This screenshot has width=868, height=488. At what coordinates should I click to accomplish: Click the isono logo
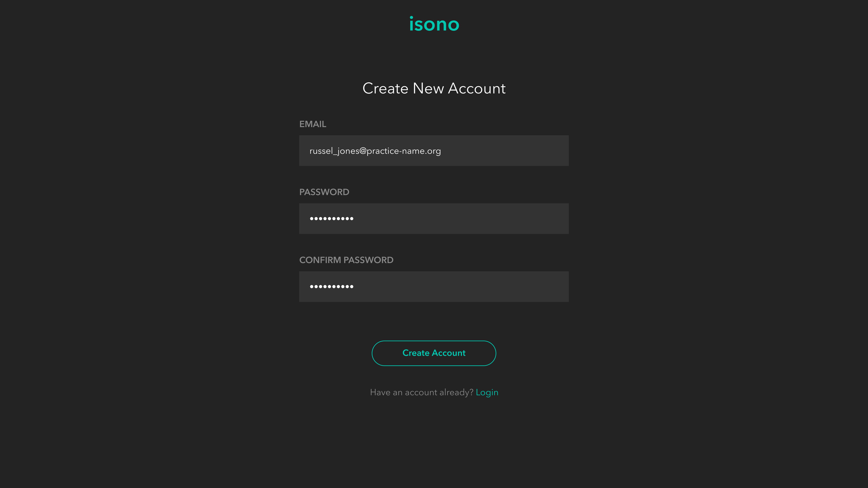pyautogui.click(x=434, y=24)
